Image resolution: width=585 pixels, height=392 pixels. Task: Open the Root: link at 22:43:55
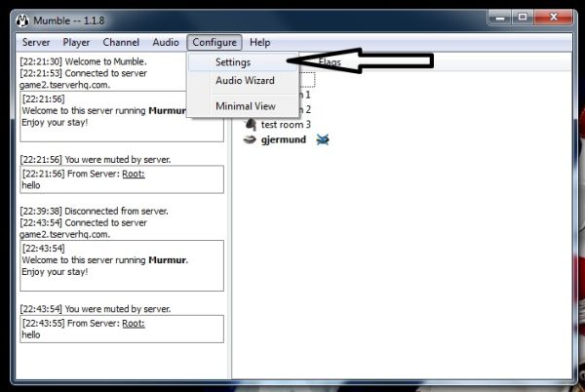click(134, 324)
